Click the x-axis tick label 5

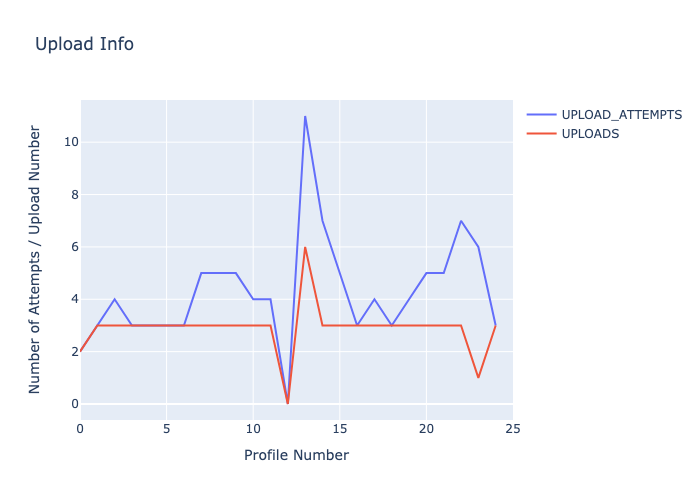[167, 429]
